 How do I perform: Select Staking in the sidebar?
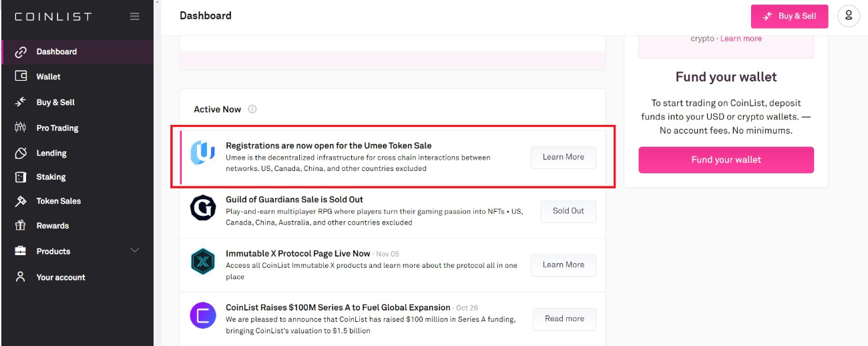[x=51, y=177]
